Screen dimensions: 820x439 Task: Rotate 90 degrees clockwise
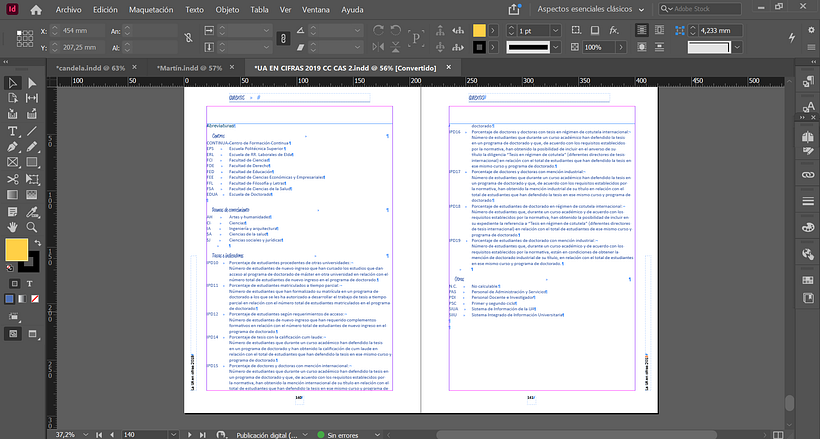pyautogui.click(x=379, y=30)
